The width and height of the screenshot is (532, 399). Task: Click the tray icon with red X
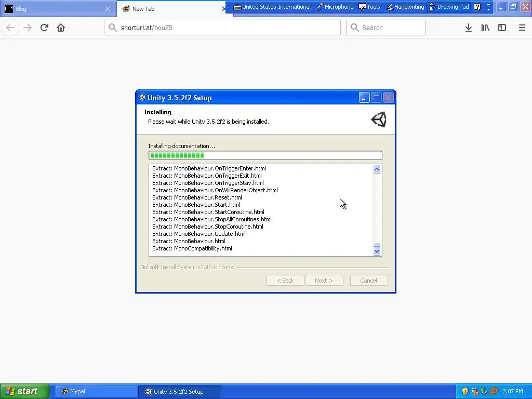pyautogui.click(x=475, y=392)
